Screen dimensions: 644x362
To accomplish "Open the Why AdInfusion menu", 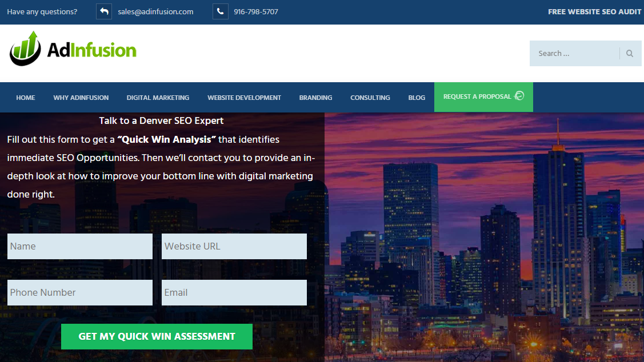I will 81,98.
